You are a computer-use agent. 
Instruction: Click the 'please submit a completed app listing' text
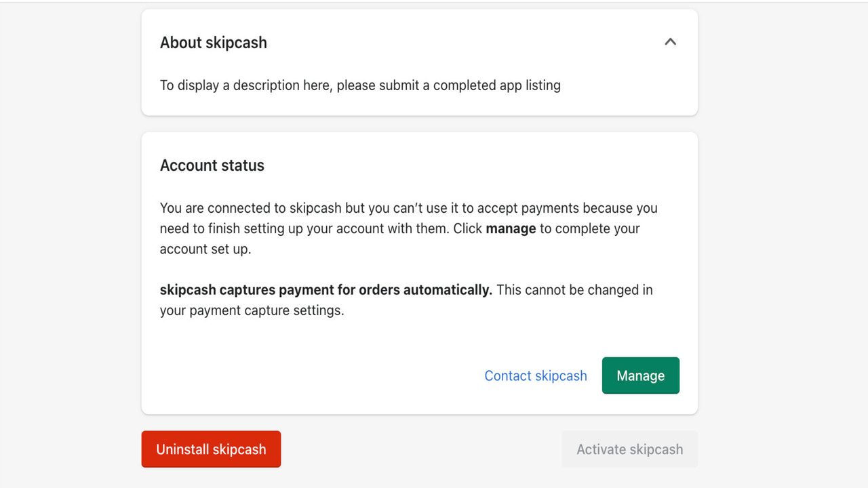(448, 85)
